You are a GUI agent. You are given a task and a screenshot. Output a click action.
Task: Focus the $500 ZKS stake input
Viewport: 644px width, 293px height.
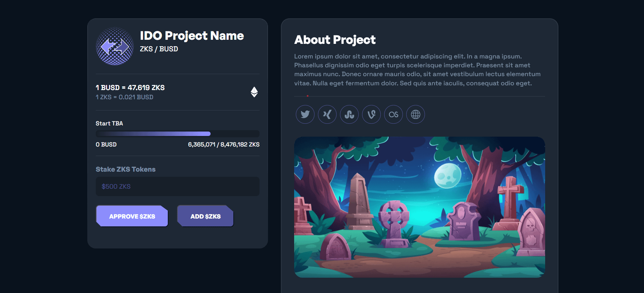pos(177,186)
